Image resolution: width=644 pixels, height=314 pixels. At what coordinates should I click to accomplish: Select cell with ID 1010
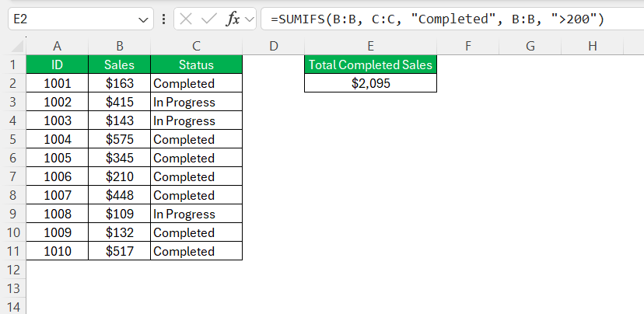(x=57, y=251)
